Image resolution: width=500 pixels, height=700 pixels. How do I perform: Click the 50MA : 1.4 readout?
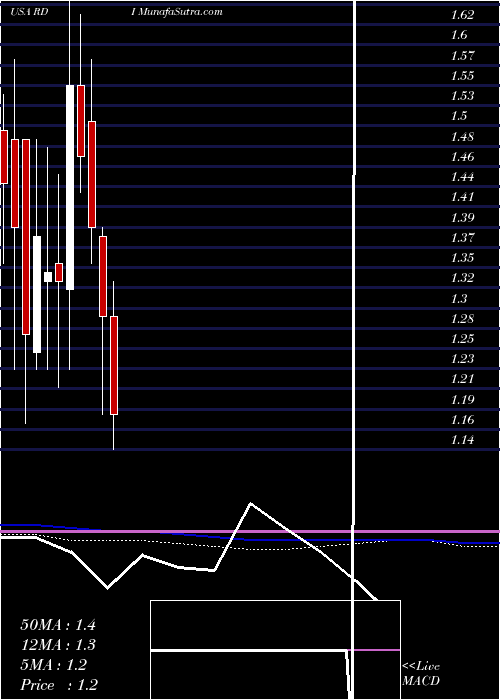pyautogui.click(x=58, y=625)
